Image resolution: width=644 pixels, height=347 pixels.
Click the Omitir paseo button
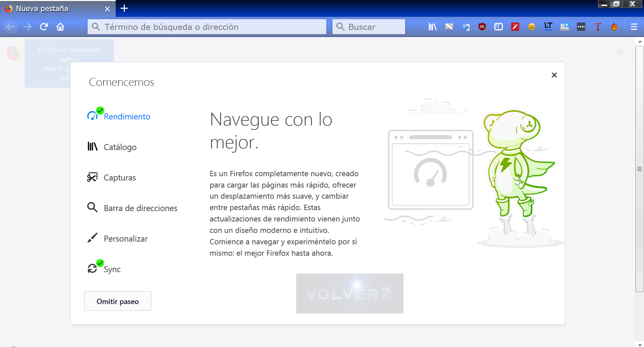(x=118, y=301)
